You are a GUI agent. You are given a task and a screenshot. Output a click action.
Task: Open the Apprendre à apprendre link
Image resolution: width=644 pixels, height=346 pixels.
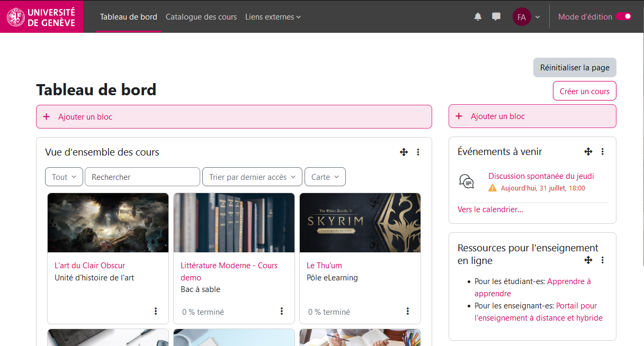coord(533,287)
